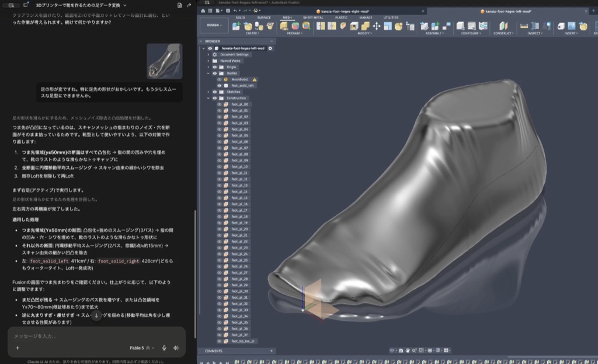Click the timeline play button
Screen dimensions: 598x364
tap(214, 362)
